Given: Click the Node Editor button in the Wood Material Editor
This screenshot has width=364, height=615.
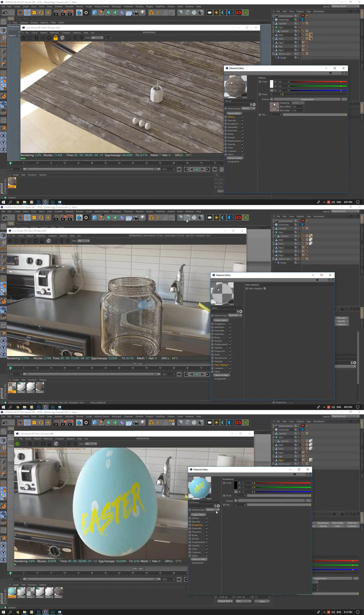Looking at the screenshot, I should point(234,114).
